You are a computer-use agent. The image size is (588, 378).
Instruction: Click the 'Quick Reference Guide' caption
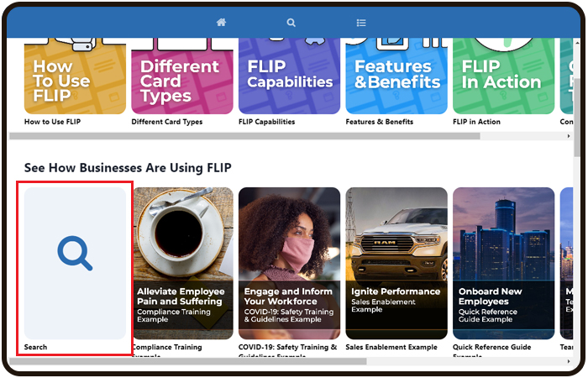pos(492,347)
